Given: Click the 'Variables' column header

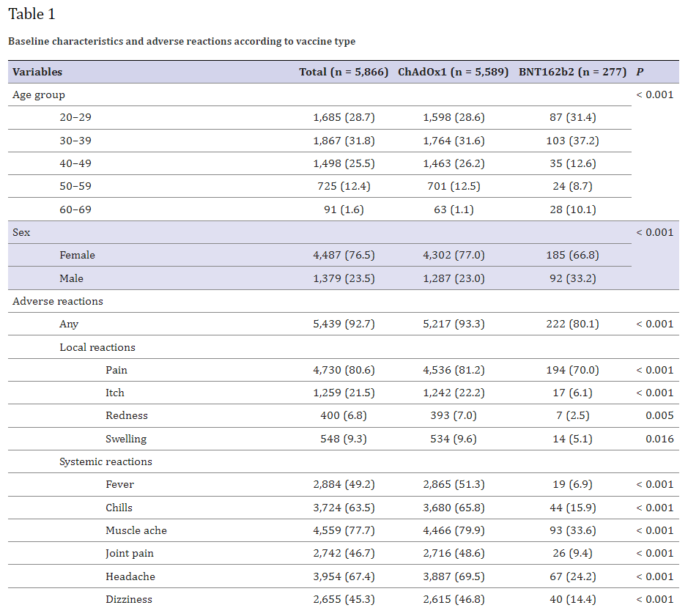Looking at the screenshot, I should pyautogui.click(x=37, y=72).
